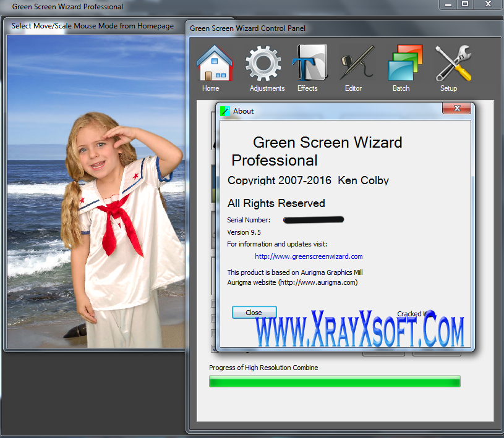Image resolution: width=504 pixels, height=438 pixels.
Task: Click the 'Version 9.5' text
Action: tap(244, 232)
